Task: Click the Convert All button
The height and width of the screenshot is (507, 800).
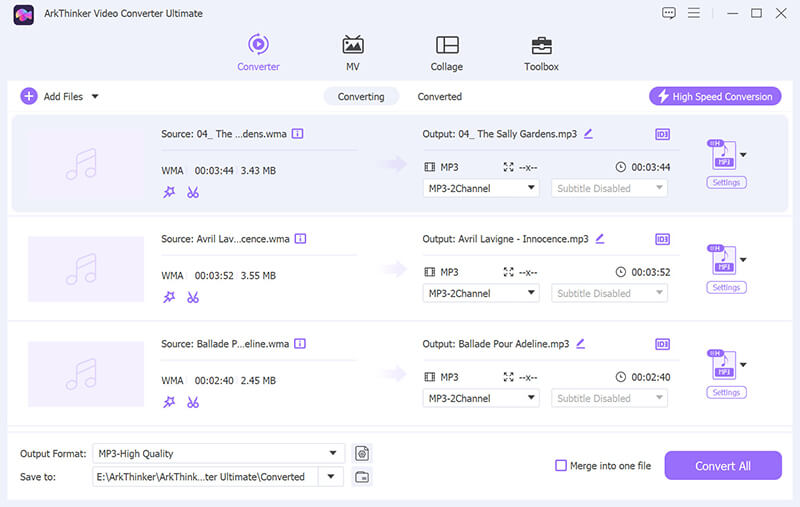Action: click(722, 465)
